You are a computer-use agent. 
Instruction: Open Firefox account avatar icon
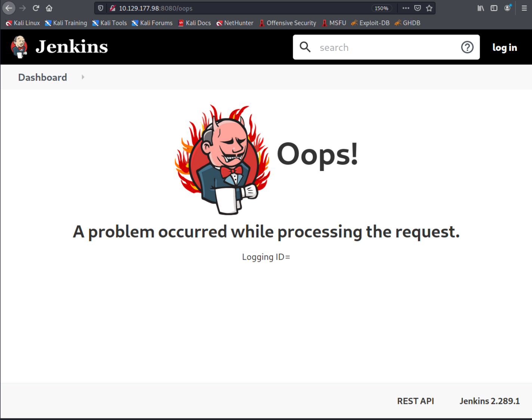pos(507,8)
